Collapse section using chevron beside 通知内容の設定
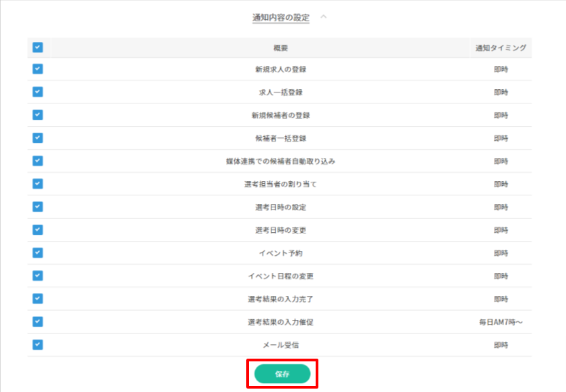 [323, 17]
